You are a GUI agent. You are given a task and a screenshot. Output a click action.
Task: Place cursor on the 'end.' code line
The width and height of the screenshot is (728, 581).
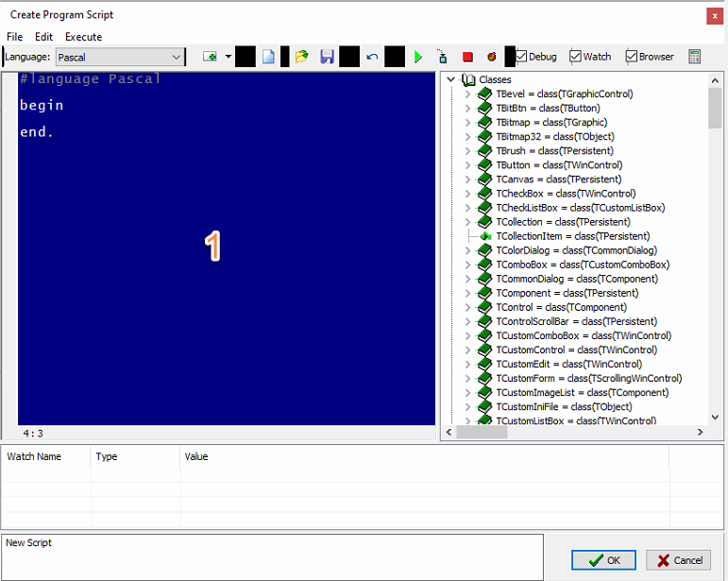(x=36, y=132)
